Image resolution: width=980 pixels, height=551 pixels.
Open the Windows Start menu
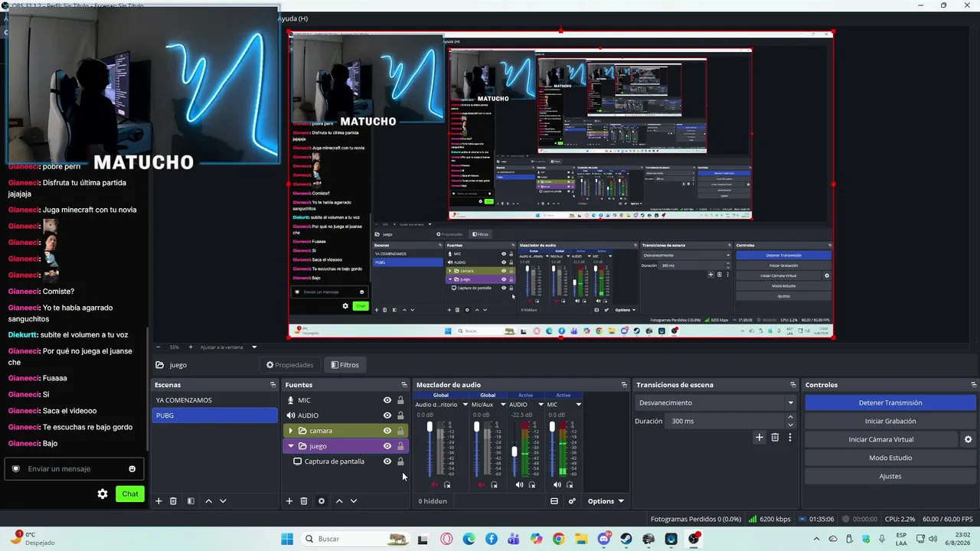pyautogui.click(x=287, y=539)
